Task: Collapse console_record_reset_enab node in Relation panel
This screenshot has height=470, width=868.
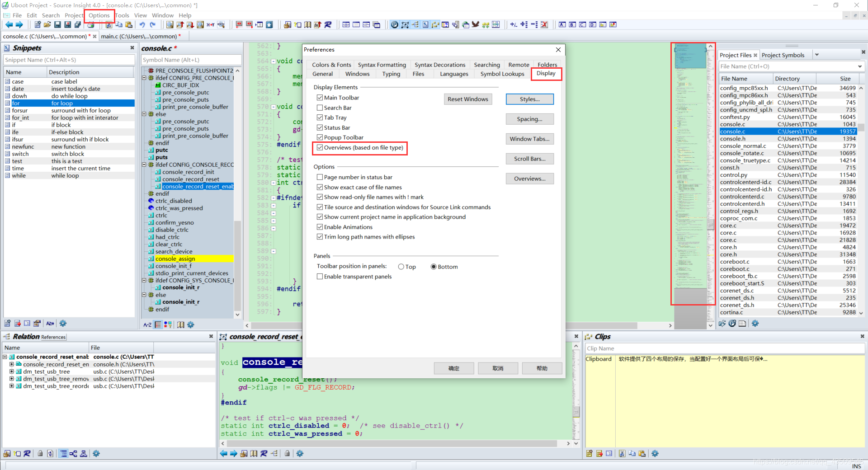Action: 5,357
